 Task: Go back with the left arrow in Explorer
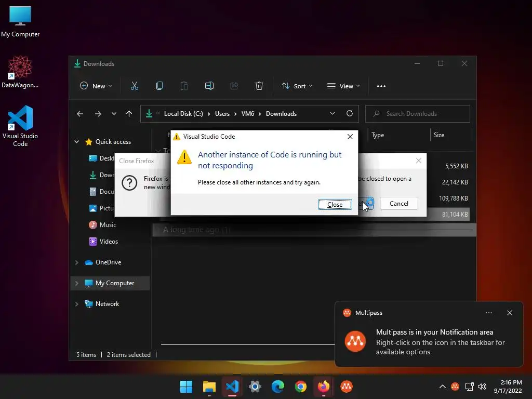79,114
